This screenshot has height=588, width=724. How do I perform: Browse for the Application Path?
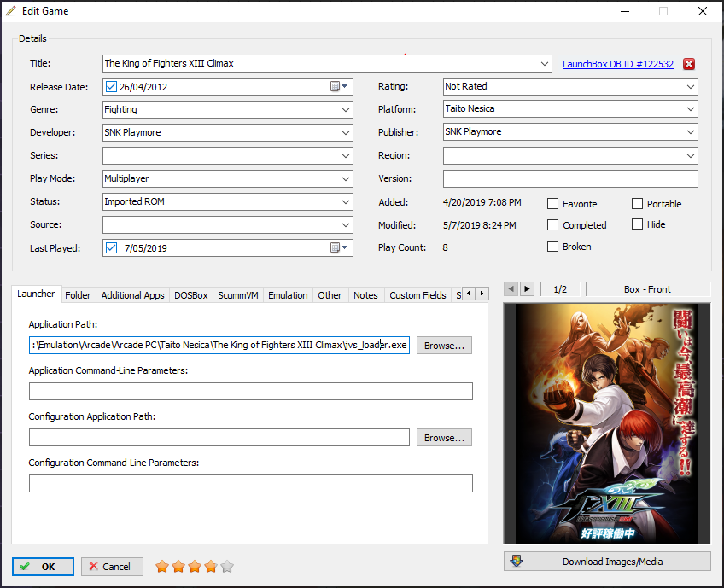444,346
